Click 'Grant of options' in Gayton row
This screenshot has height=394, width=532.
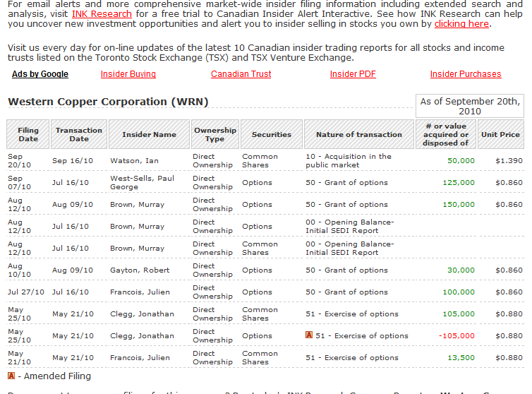coord(356,270)
